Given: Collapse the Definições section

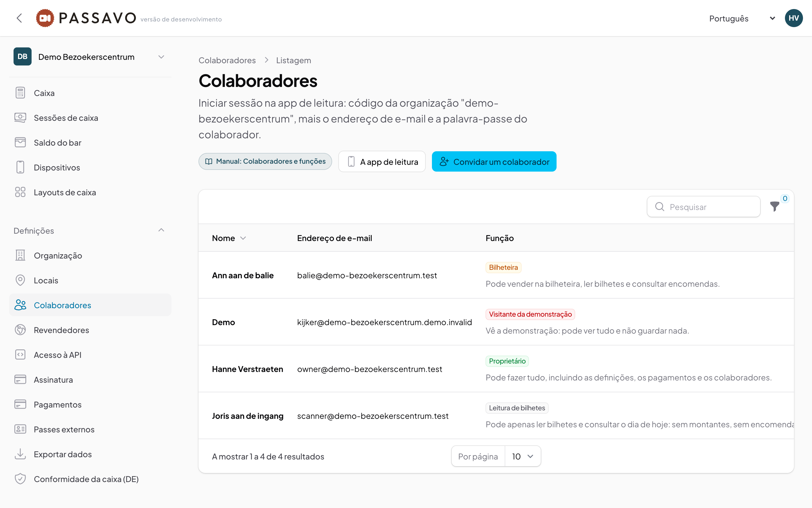Looking at the screenshot, I should point(90,231).
